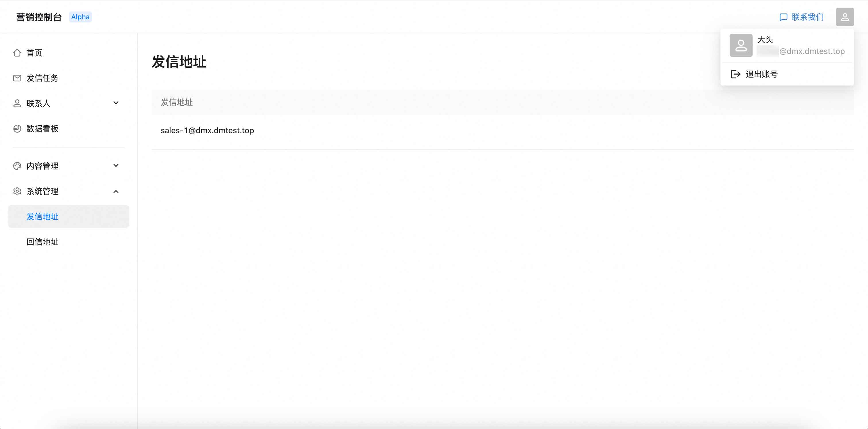
Task: Select the 发信地址 submenu item
Action: coord(42,217)
